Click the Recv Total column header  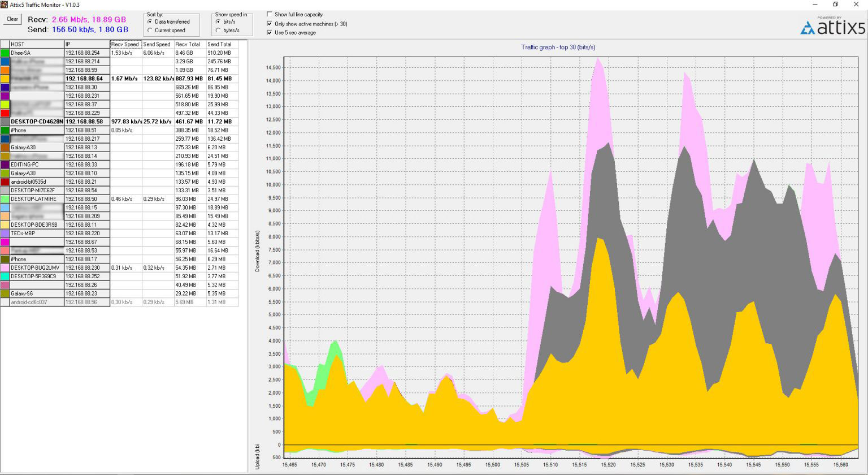(x=186, y=44)
